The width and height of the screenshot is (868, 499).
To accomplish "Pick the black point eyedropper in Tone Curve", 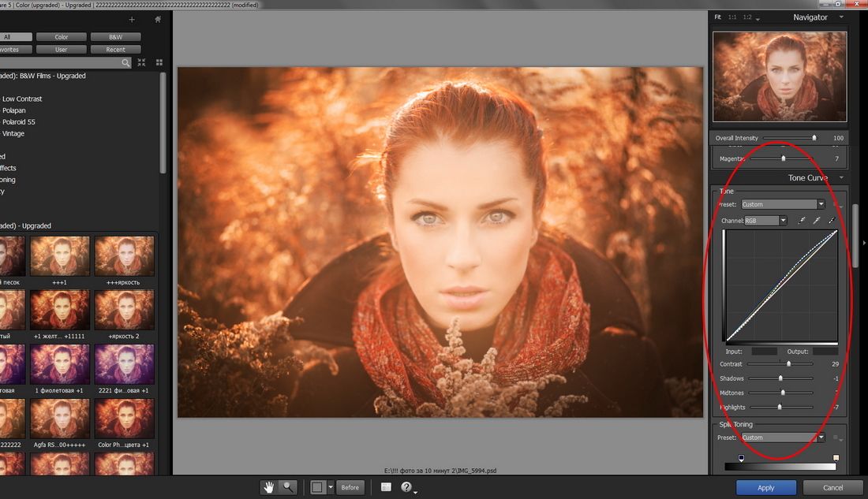I will [802, 221].
